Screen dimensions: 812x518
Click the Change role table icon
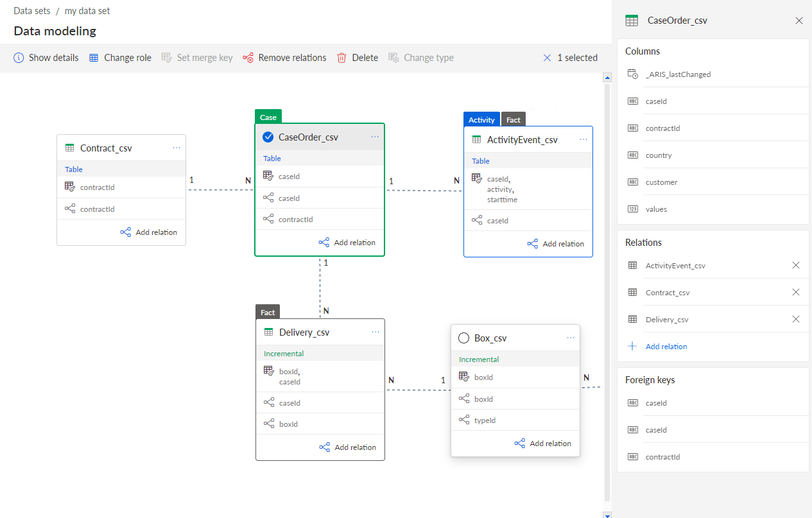click(94, 58)
